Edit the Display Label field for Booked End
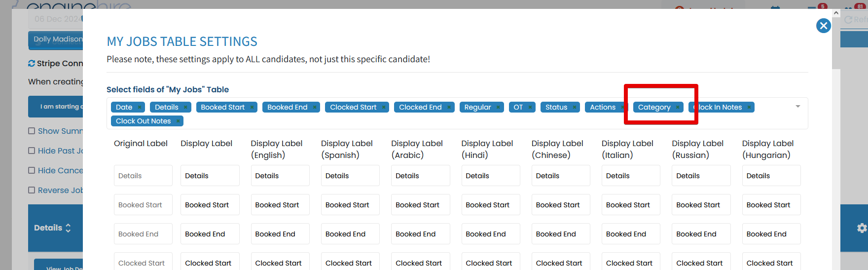Image resolution: width=868 pixels, height=270 pixels. [x=210, y=234]
